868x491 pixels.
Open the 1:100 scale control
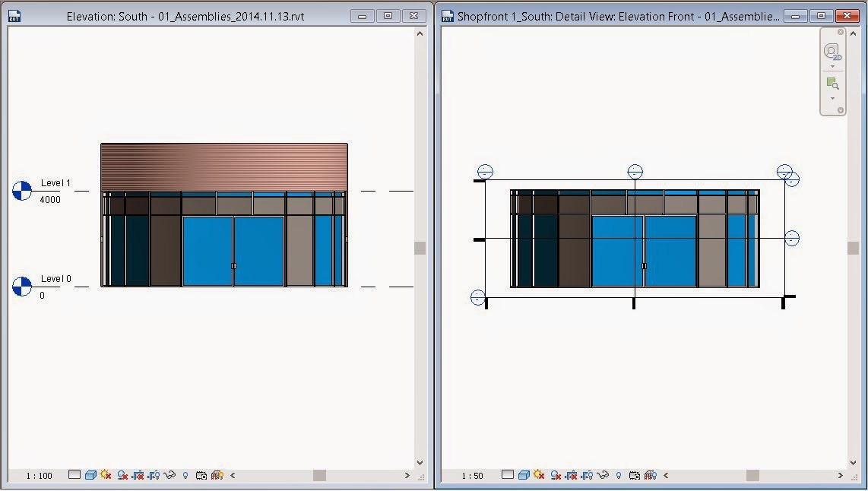[x=38, y=475]
